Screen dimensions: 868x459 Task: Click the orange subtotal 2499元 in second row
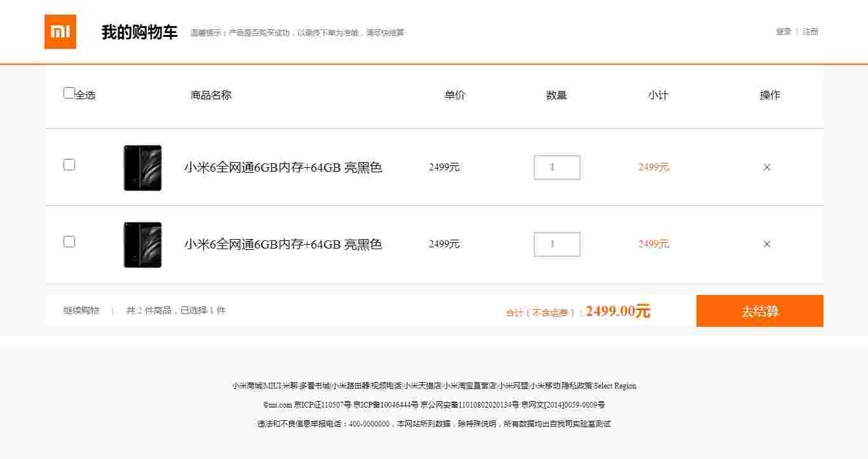point(654,244)
